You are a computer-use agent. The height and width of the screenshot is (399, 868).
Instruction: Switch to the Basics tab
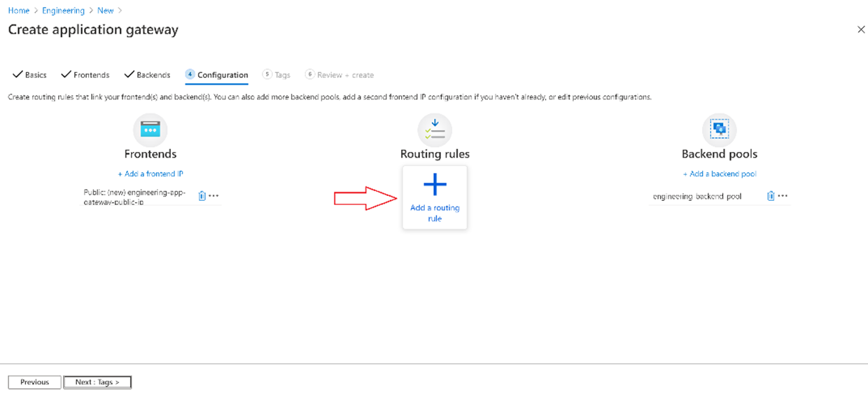coord(30,75)
